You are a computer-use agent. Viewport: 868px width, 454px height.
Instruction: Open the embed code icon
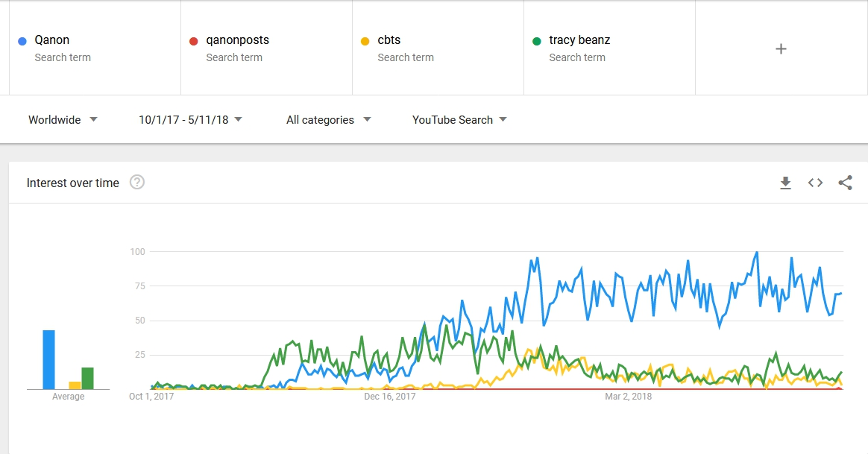pos(815,183)
